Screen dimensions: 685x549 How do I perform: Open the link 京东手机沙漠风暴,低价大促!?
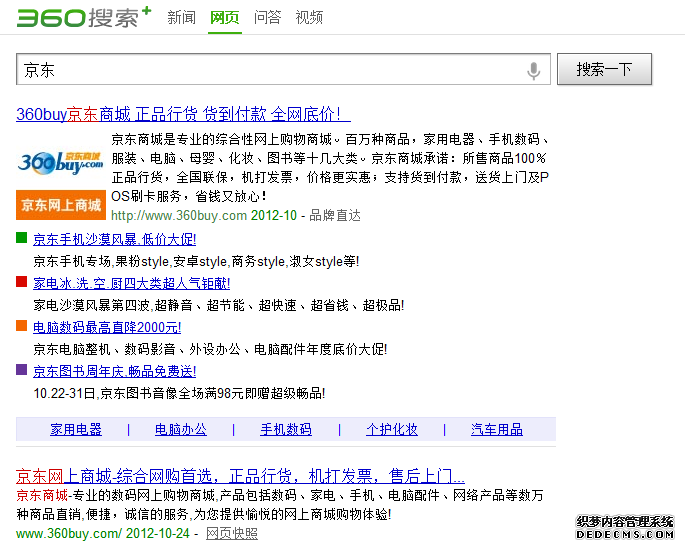tap(114, 239)
